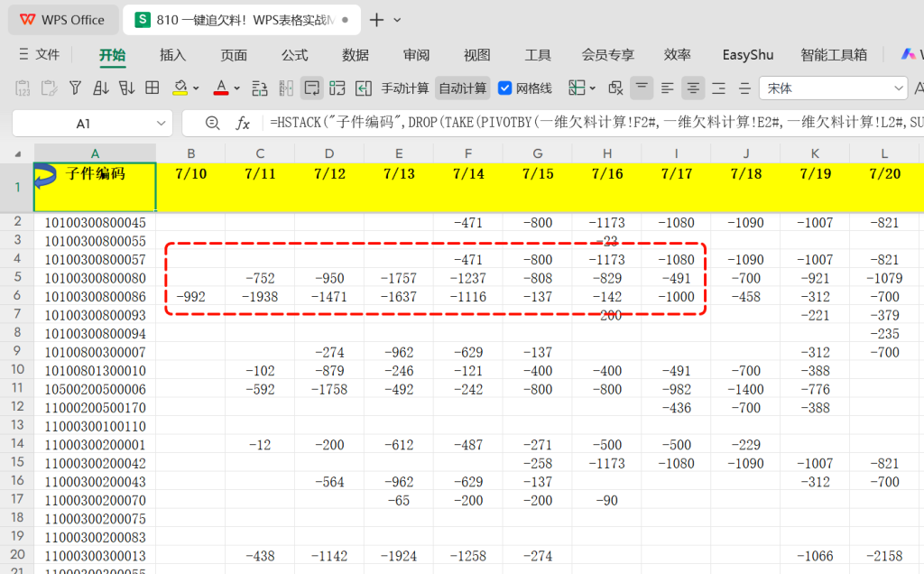Click the paste format brush icon
The width and height of the screenshot is (924, 574).
(x=49, y=88)
